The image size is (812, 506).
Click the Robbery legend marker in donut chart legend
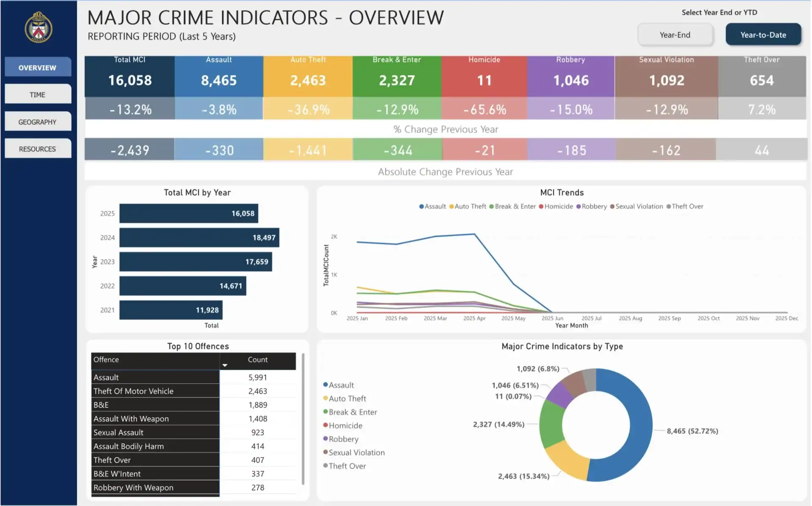[x=325, y=439]
